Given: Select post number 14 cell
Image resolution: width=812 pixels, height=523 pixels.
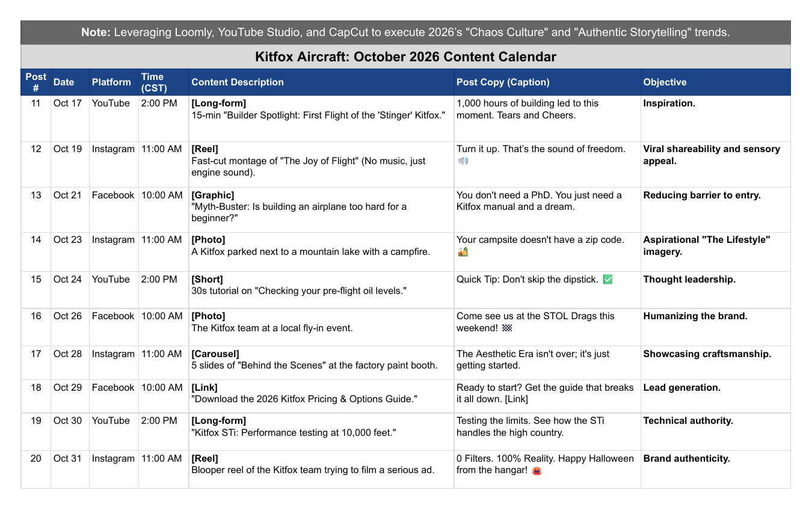Looking at the screenshot, I should pos(36,252).
